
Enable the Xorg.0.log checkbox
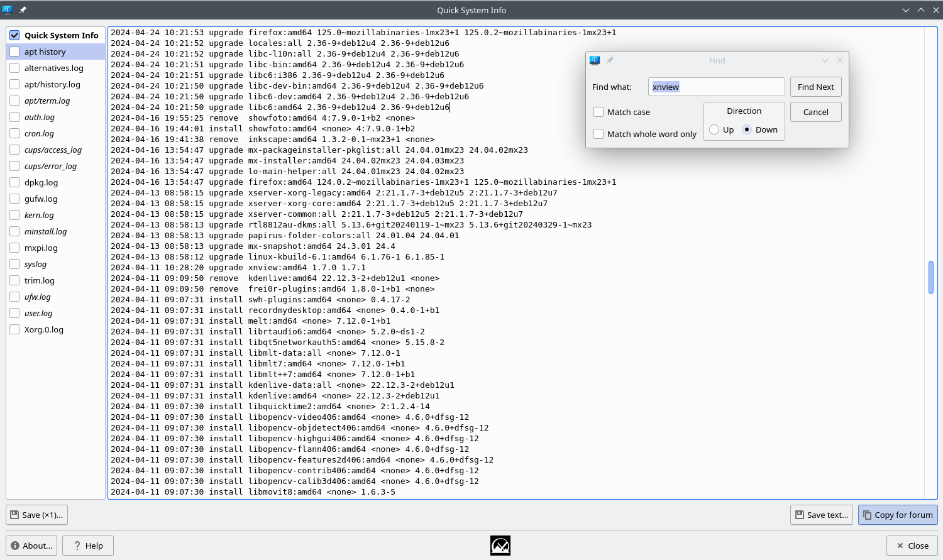tap(14, 329)
